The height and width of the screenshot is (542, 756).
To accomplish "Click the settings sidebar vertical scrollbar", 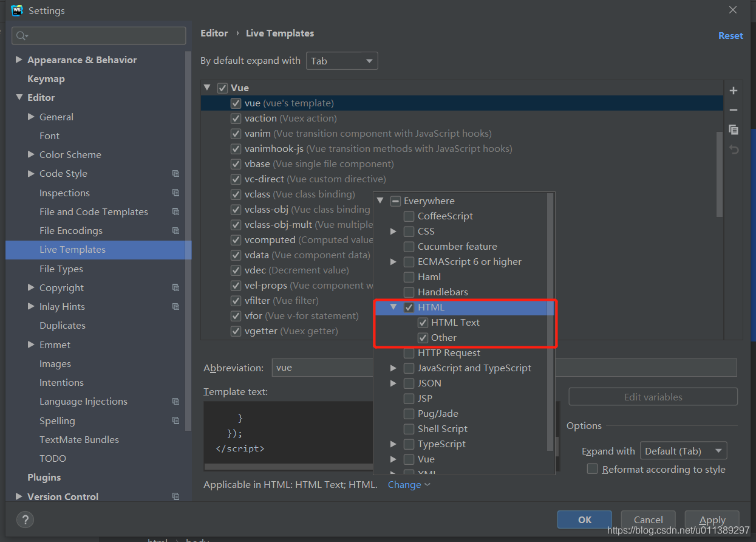I will pos(189,240).
